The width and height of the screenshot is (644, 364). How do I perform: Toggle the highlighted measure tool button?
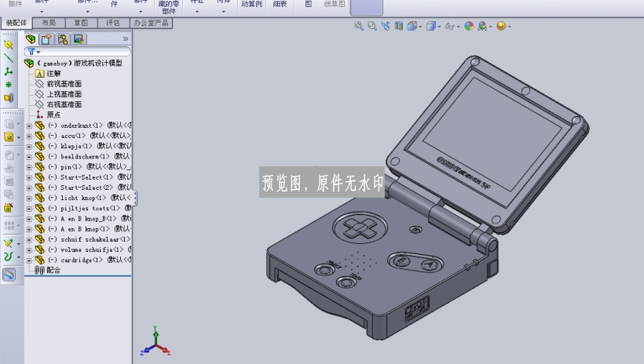pos(9,275)
